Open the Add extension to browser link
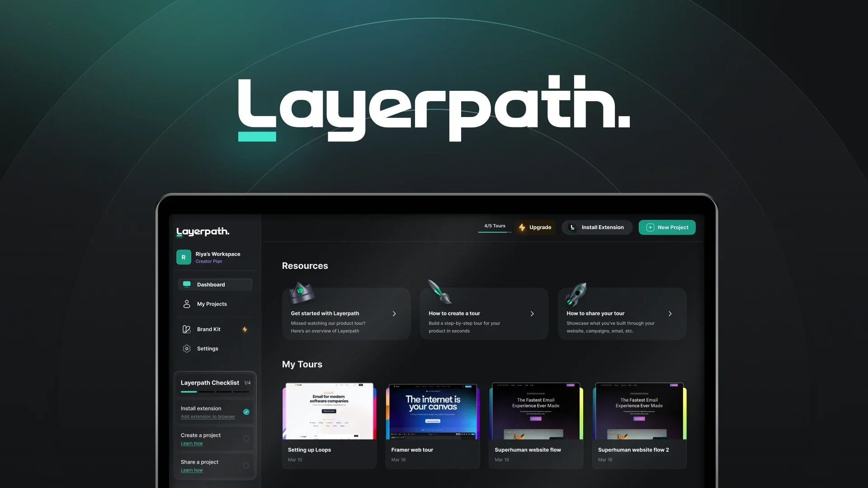 [208, 417]
